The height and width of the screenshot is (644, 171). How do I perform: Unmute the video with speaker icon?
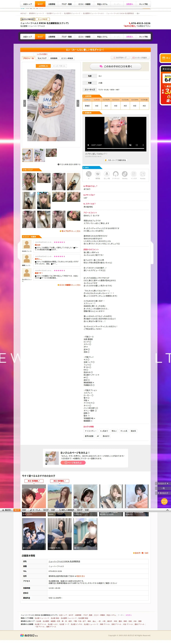pos(130,145)
